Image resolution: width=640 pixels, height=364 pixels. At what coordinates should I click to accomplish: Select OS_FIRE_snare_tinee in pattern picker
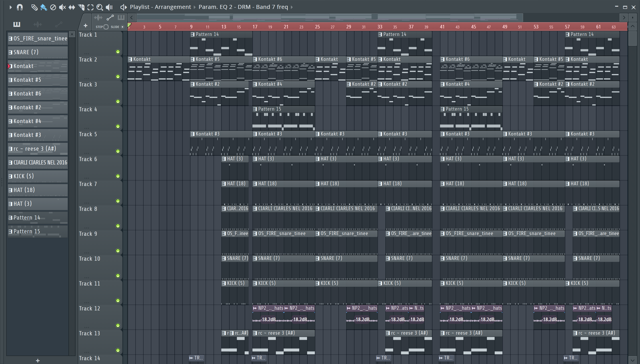(x=38, y=38)
